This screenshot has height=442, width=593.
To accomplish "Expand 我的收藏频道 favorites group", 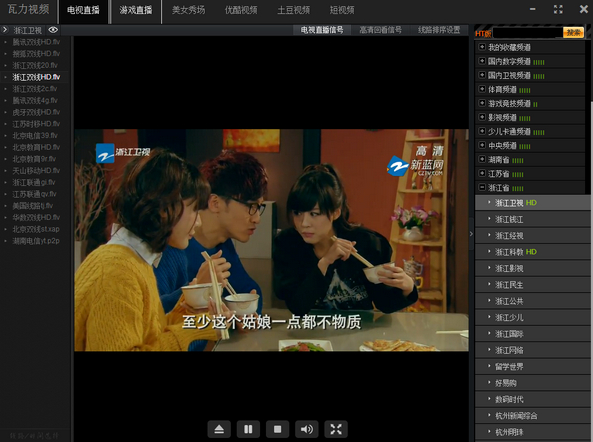I will [482, 47].
